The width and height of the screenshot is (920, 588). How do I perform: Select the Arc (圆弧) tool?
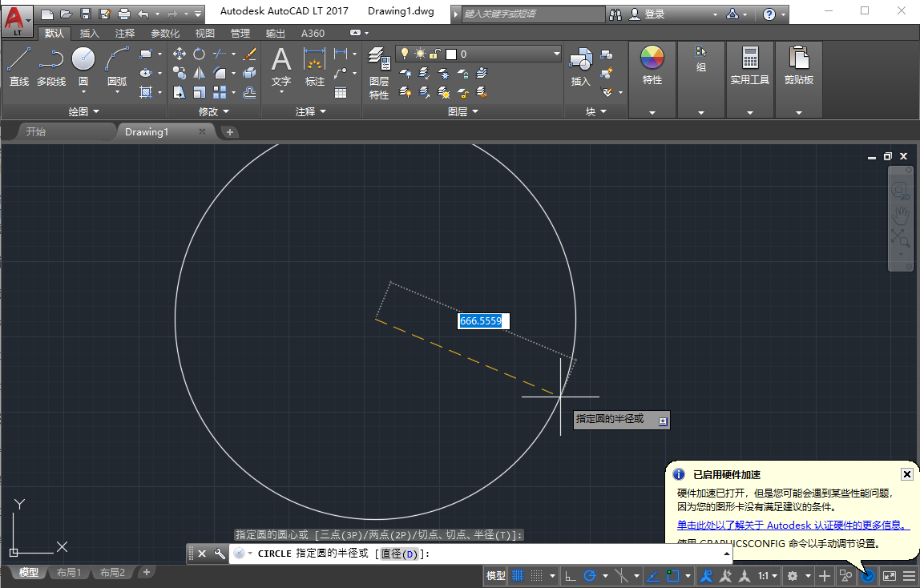[117, 66]
